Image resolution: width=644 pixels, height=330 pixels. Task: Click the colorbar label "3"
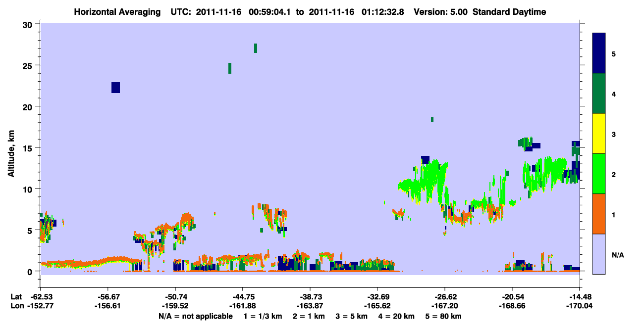(x=614, y=134)
